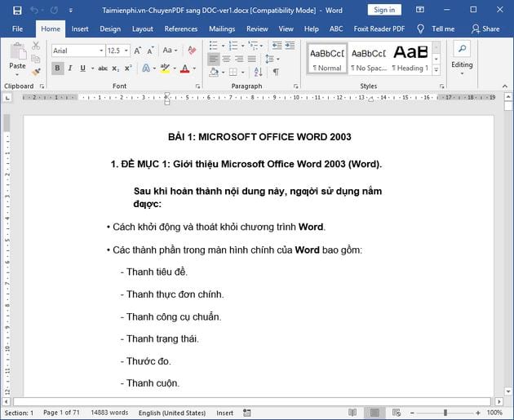
Task: Click the Paste clipboard icon
Action: [x=18, y=51]
